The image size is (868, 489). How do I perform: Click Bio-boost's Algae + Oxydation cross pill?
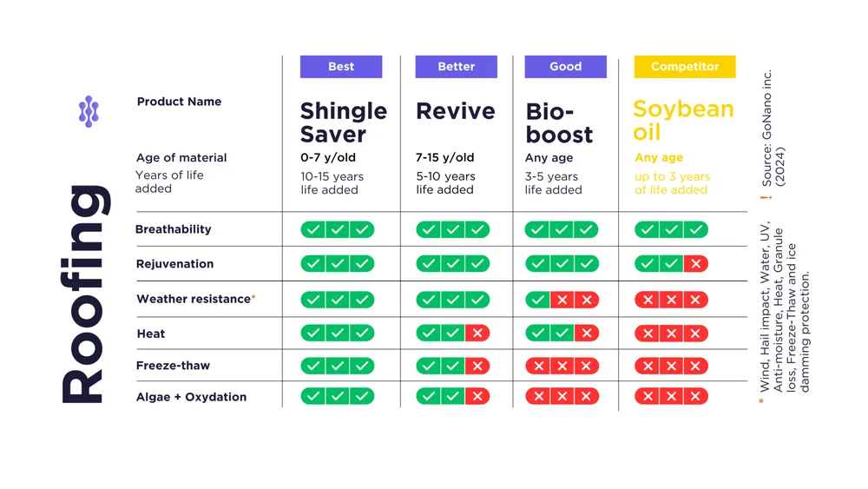[x=562, y=397]
